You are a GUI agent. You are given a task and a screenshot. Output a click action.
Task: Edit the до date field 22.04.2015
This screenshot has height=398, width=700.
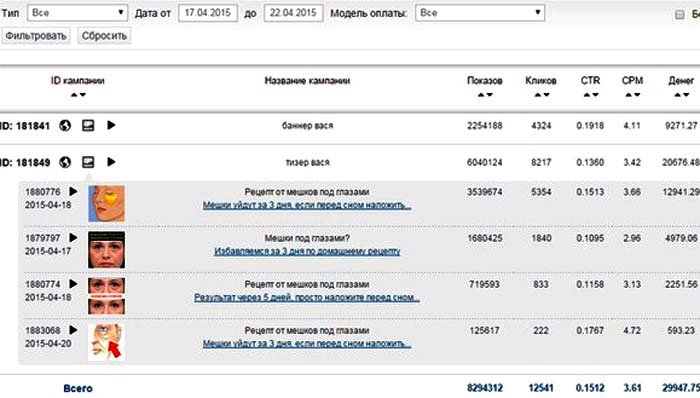coord(293,13)
